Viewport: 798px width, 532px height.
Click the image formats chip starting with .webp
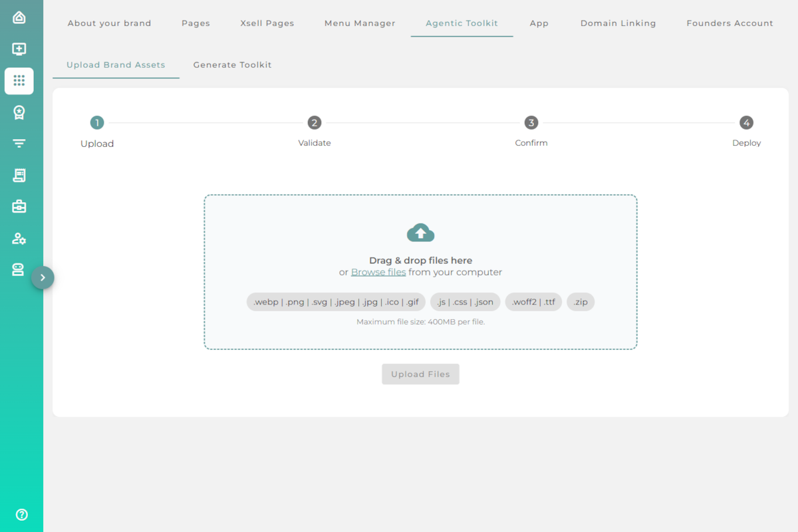336,302
